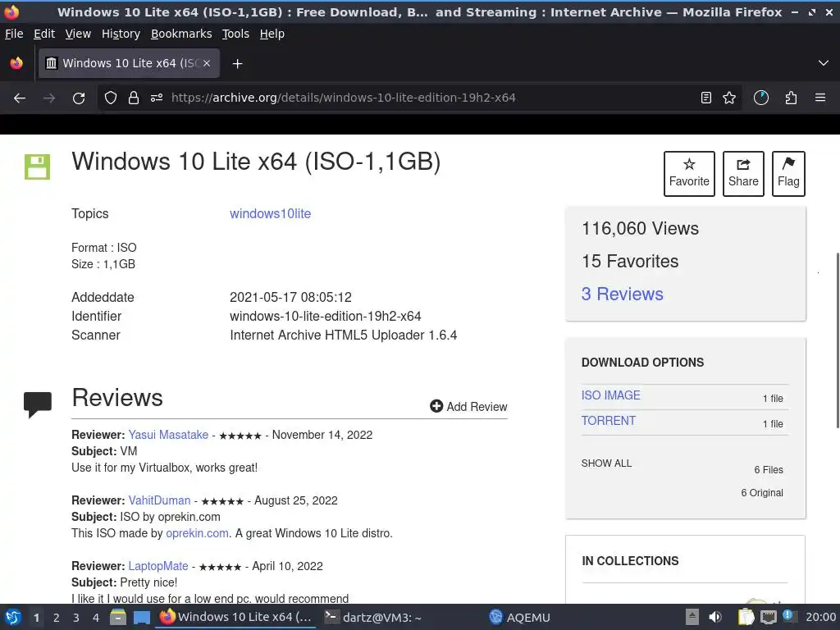Open the extensions puzzle icon
The height and width of the screenshot is (630, 840).
791,98
